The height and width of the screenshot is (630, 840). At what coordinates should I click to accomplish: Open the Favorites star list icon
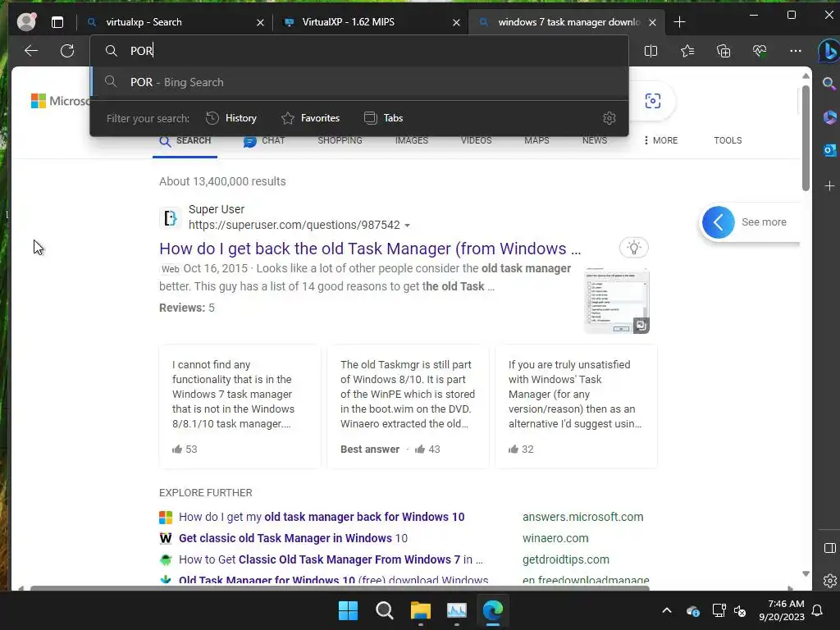[687, 51]
